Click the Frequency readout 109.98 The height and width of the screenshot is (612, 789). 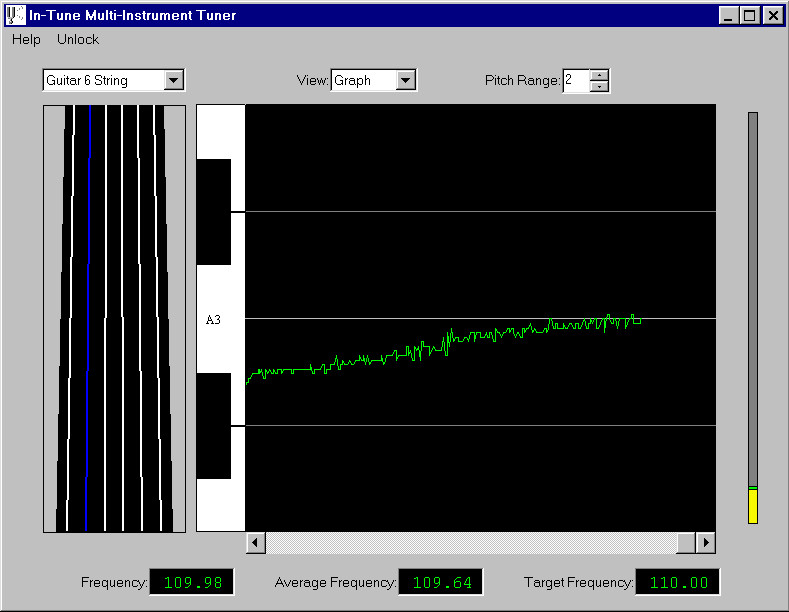[192, 582]
